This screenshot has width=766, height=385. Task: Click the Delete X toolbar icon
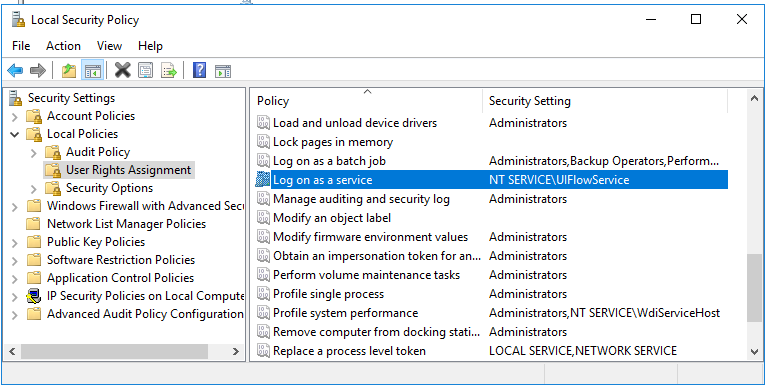pyautogui.click(x=123, y=71)
